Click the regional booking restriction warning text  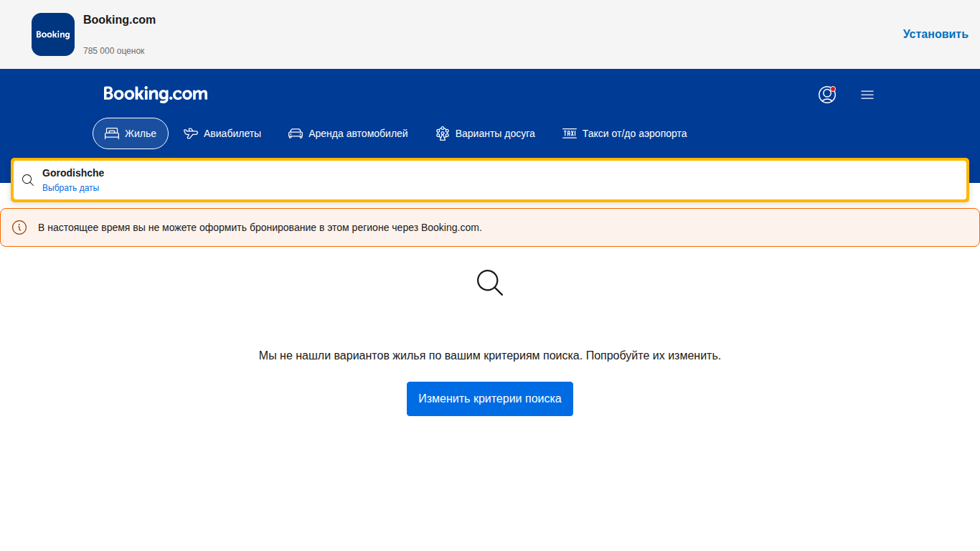260,227
